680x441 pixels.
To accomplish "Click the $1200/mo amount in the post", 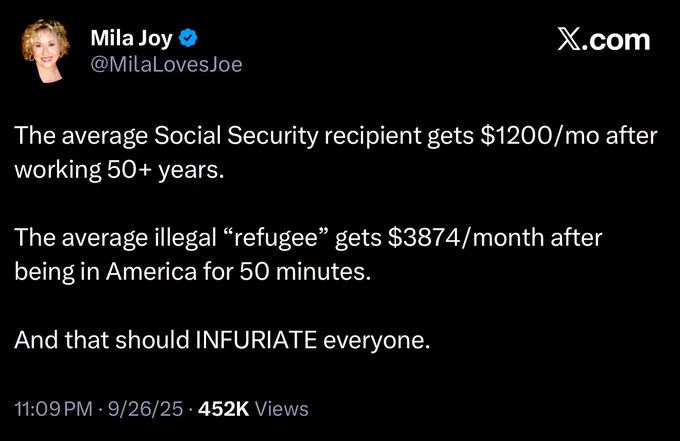I will (540, 136).
